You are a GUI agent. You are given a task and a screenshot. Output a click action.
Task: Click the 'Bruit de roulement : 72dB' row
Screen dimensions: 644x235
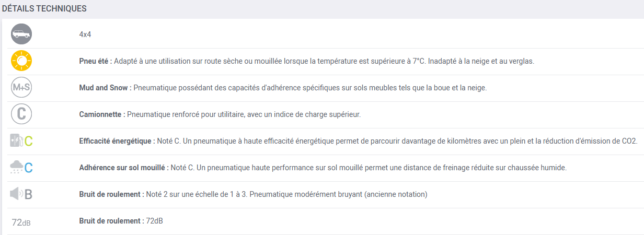(x=322, y=221)
